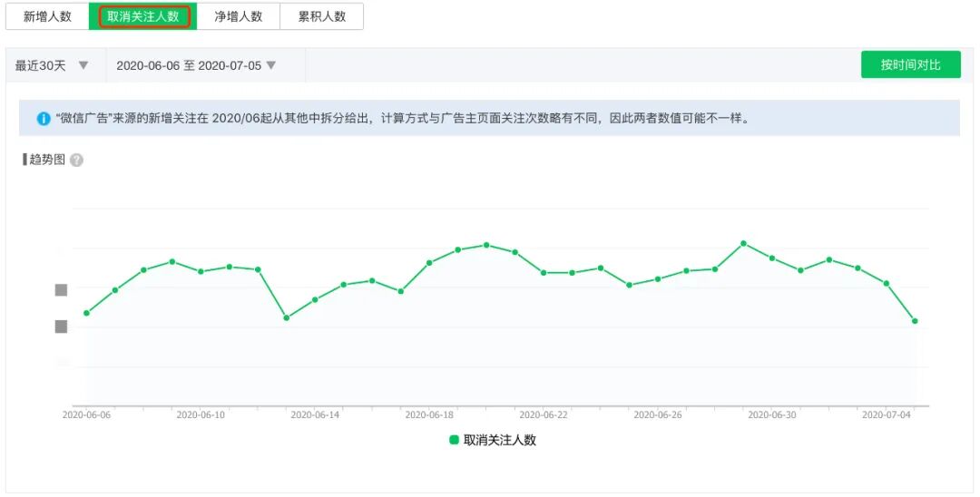The image size is (980, 497).
Task: Click the green 按时间对比 button
Action: 910,65
